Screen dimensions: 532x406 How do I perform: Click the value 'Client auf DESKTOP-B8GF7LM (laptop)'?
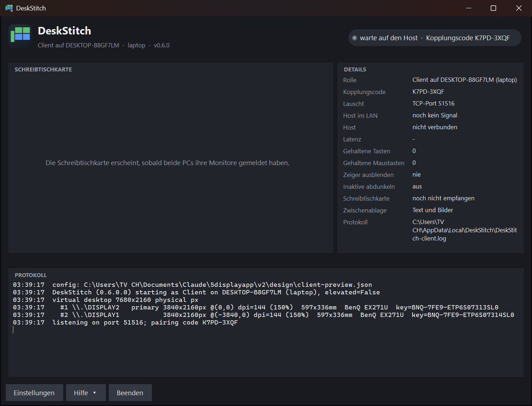(x=465, y=80)
